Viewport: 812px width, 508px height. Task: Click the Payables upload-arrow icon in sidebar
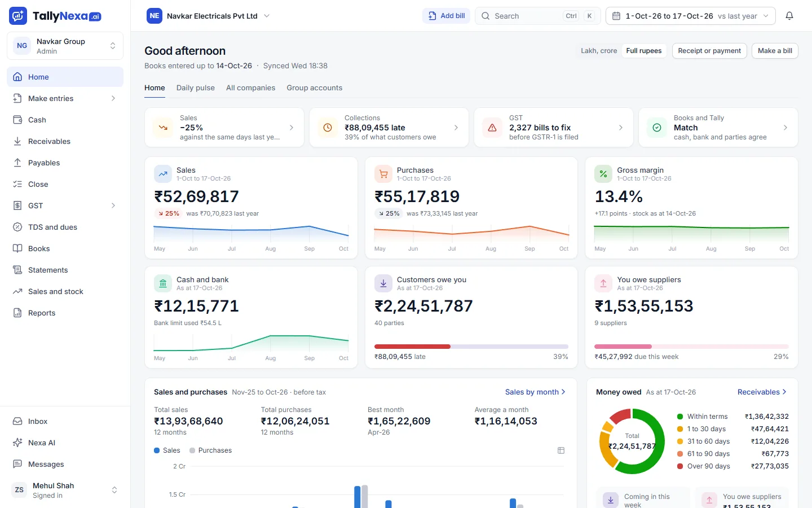coord(17,163)
